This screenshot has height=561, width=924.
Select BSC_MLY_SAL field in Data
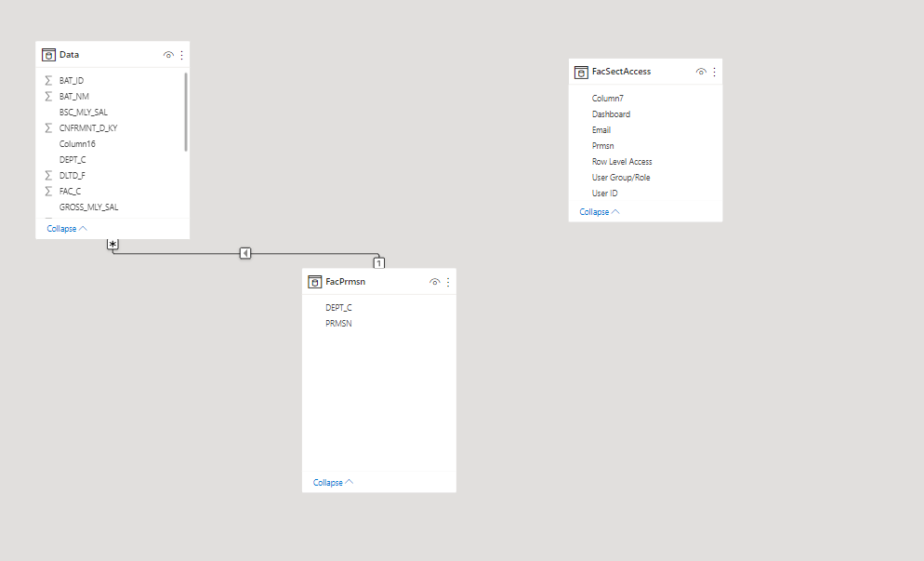point(84,112)
